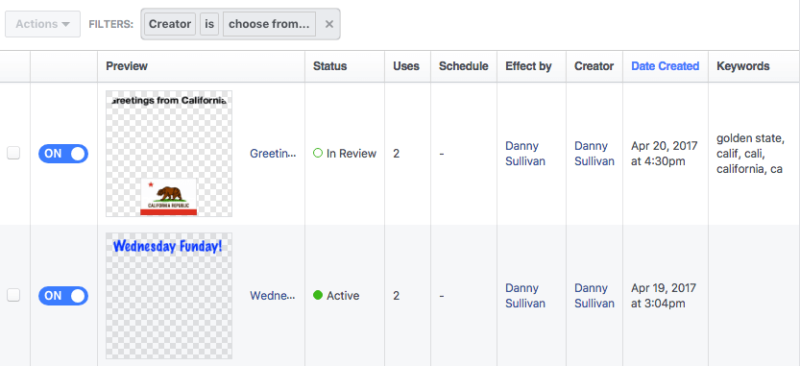Open the 'is' filter operator dropdown
Viewport: 800px width, 366px height.
point(209,24)
